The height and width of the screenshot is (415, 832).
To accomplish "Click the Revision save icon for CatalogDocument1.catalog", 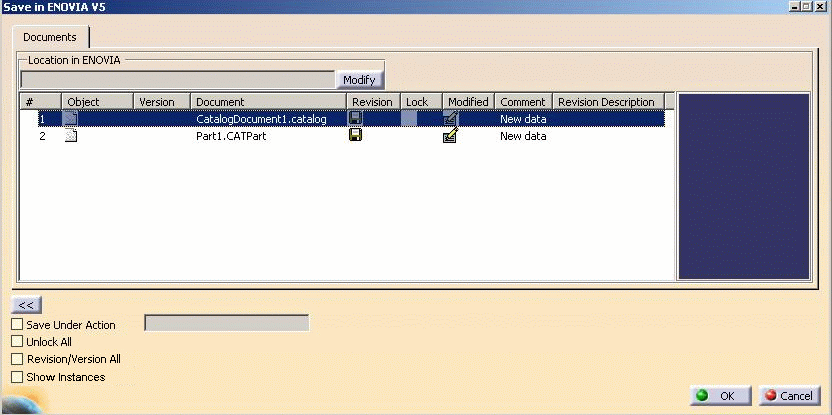I will [x=355, y=119].
